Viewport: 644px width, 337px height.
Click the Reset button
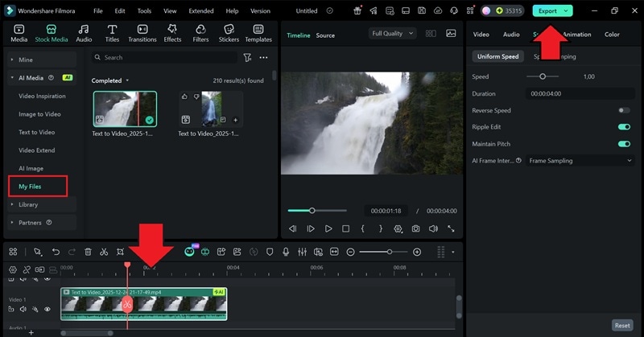coord(622,326)
